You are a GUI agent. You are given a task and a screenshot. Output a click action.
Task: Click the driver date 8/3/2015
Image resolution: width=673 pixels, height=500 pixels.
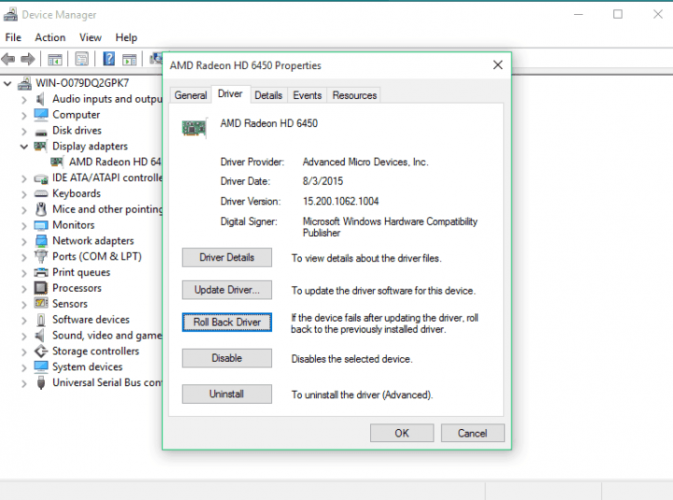coord(323,181)
